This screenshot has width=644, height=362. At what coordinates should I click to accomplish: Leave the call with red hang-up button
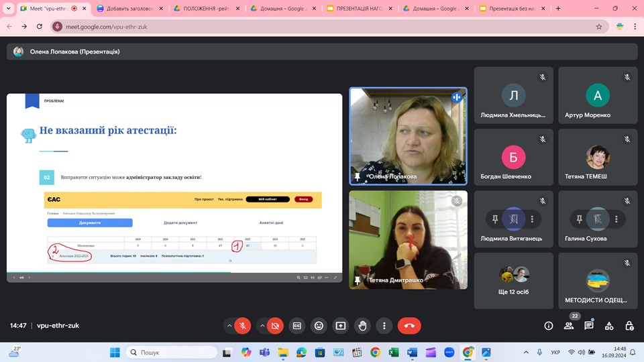point(409,326)
